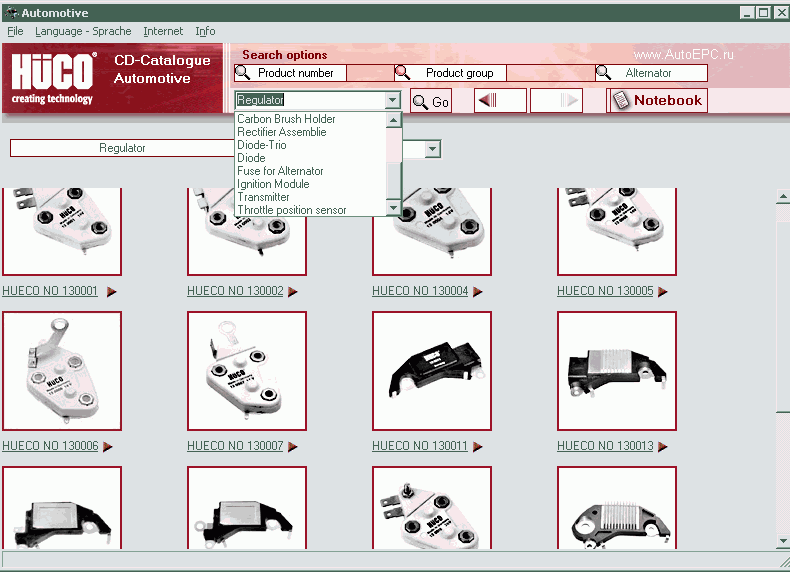Go back with the left arrow button
The height and width of the screenshot is (572, 790).
click(500, 101)
